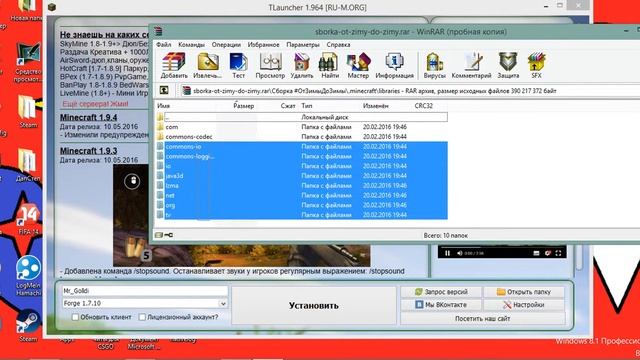Viewport: 640px width, 360px height.
Task: Click the 'Всего: 10 папок' status text
Action: 445,236
